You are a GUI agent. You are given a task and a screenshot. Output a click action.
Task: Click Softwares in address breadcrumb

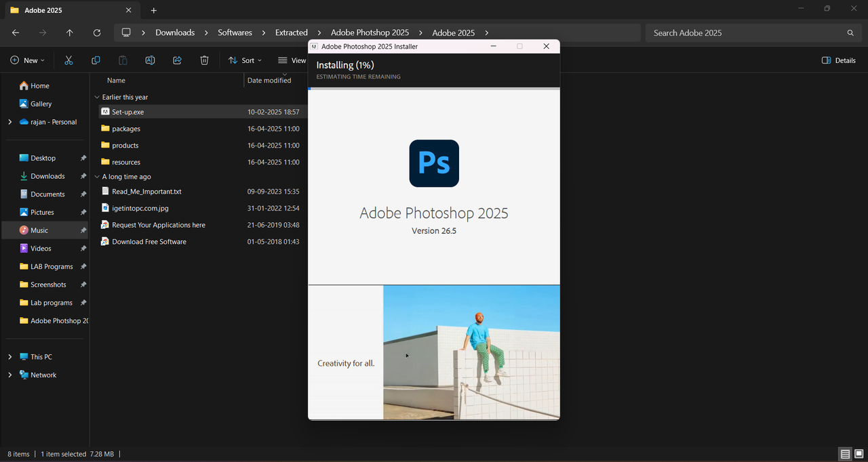[x=235, y=33]
